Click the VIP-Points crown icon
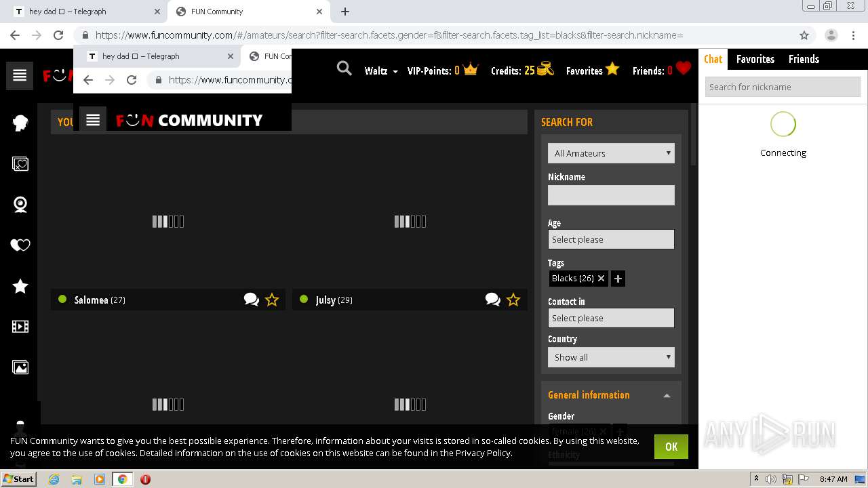 471,69
